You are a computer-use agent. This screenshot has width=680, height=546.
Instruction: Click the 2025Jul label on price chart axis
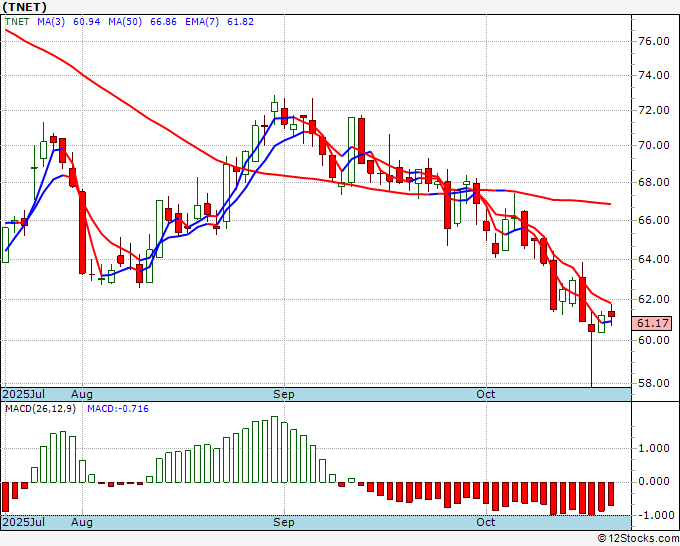[x=24, y=394]
